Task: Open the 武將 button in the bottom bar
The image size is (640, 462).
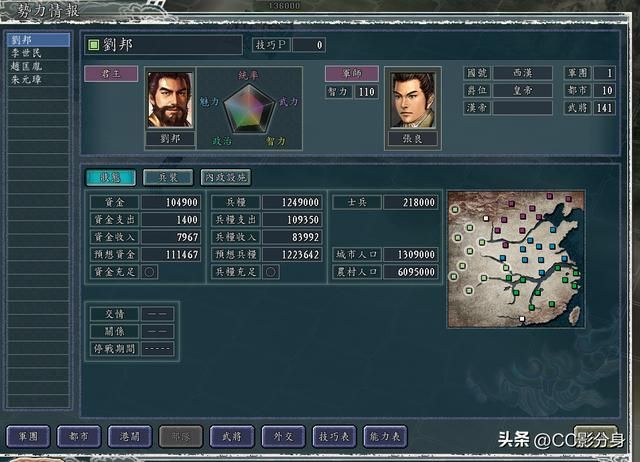Action: tap(232, 437)
